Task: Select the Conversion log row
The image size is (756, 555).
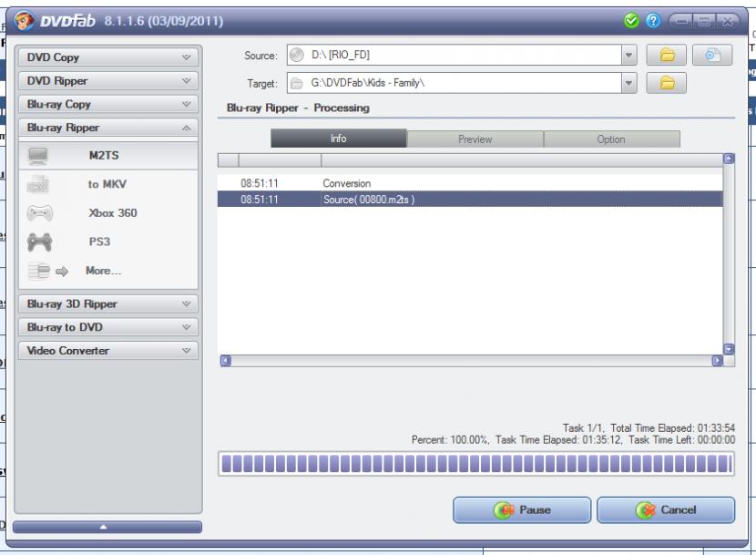Action: (470, 183)
